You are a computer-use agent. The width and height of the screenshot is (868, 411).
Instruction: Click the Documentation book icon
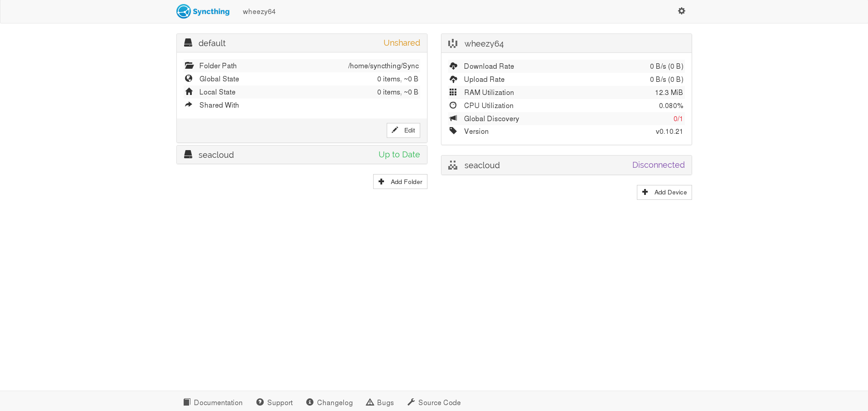[x=187, y=402]
